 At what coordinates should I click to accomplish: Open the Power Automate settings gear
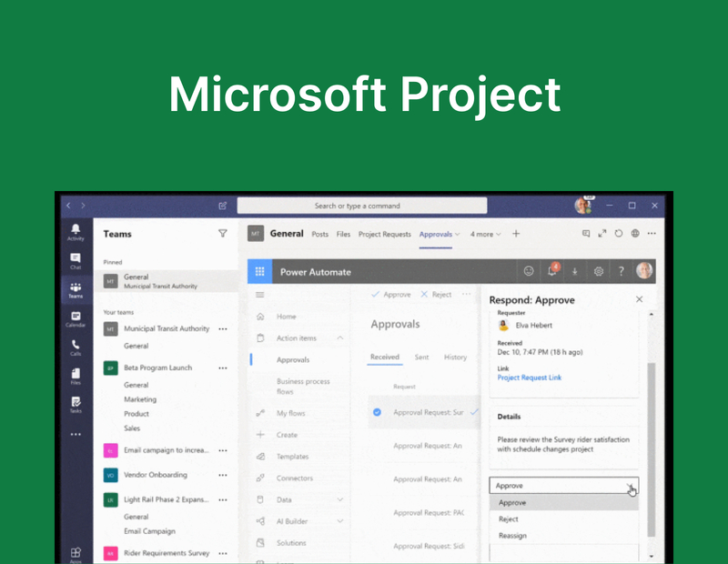[599, 271]
